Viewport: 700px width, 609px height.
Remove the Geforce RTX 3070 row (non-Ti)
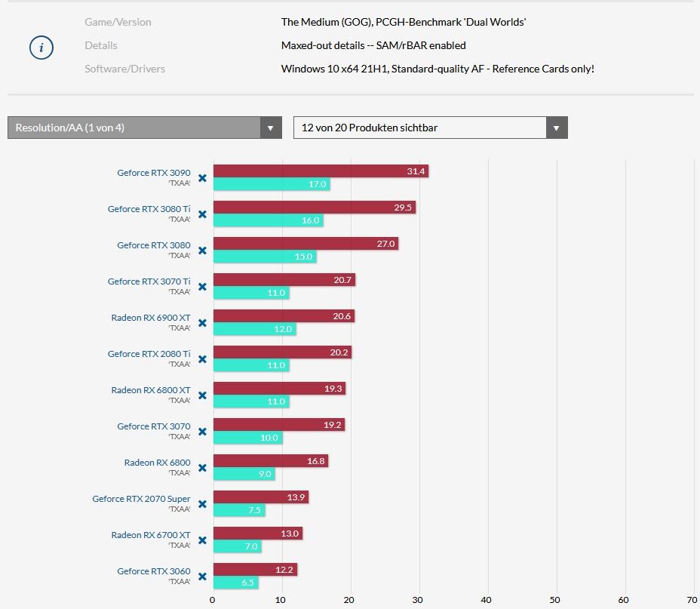[202, 432]
